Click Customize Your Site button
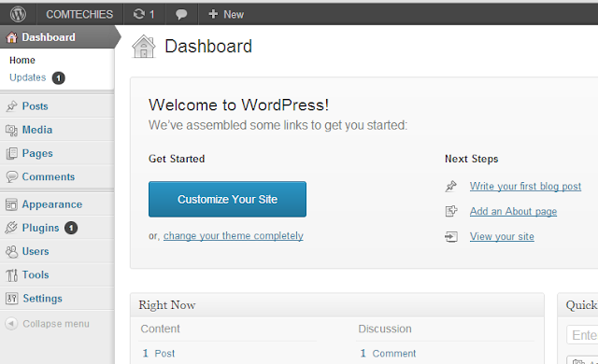Image resolution: width=598 pixels, height=364 pixels. coord(227,199)
